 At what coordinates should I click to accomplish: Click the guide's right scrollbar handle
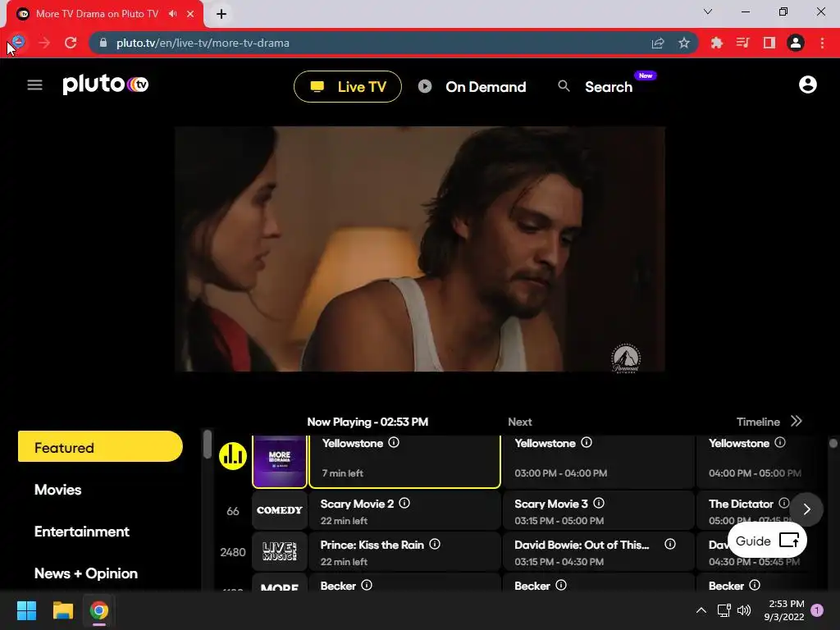point(833,443)
